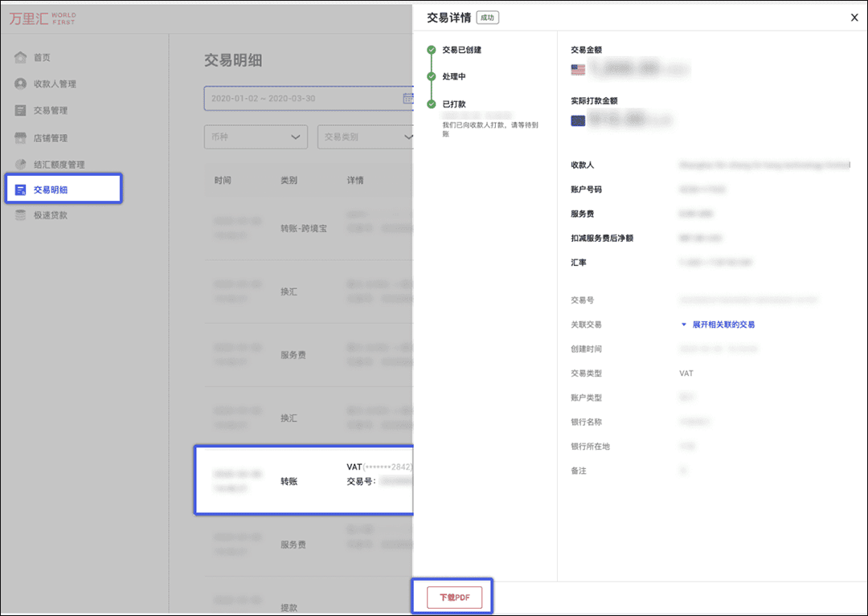Click the 极速贷款 coins icon
868x616 pixels.
coord(20,215)
